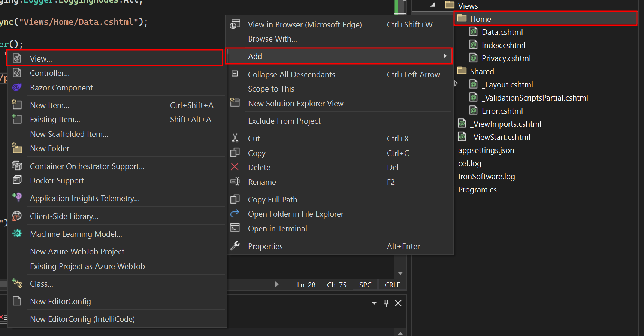The width and height of the screenshot is (644, 336).
Task: Click the New Folder icon
Action: tap(17, 148)
